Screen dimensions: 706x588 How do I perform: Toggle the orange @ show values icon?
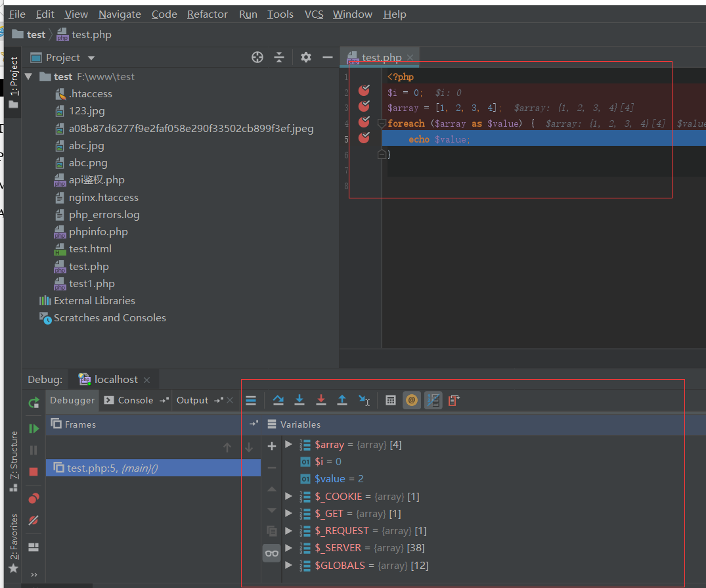point(412,400)
